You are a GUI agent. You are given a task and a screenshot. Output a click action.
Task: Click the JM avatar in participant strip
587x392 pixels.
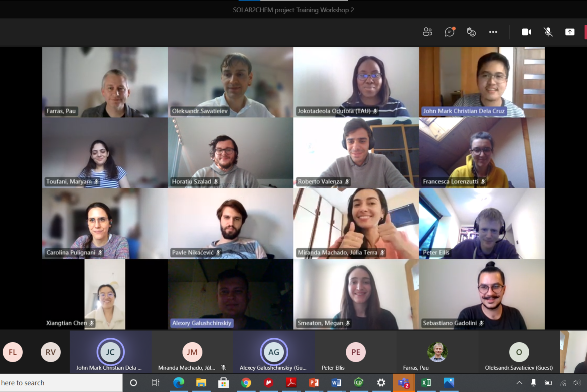[192, 352]
